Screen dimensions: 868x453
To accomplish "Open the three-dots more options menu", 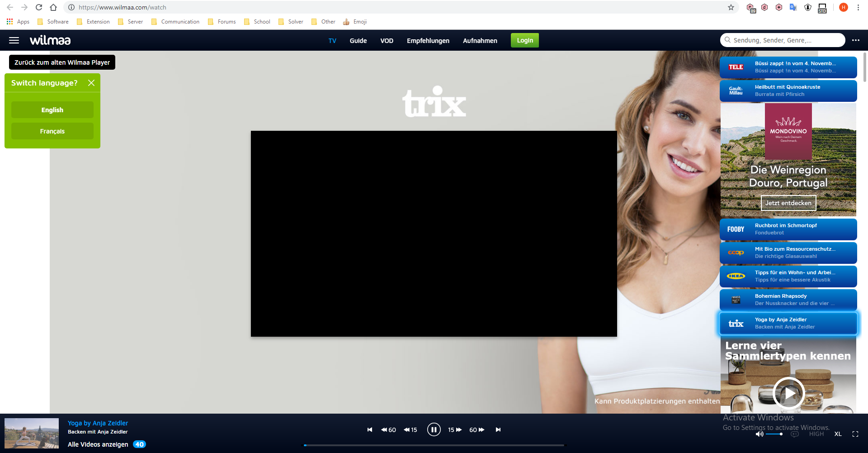I will click(x=856, y=40).
